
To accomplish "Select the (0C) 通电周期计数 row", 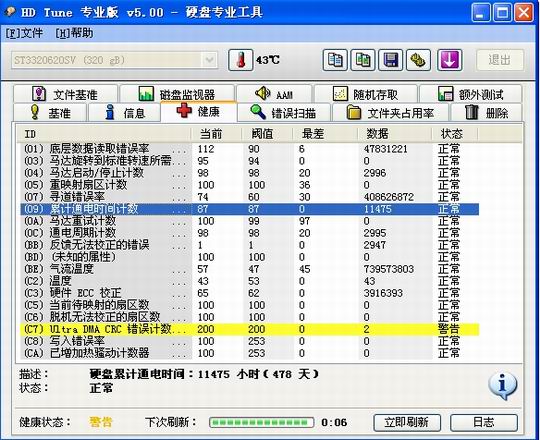I will (250, 233).
